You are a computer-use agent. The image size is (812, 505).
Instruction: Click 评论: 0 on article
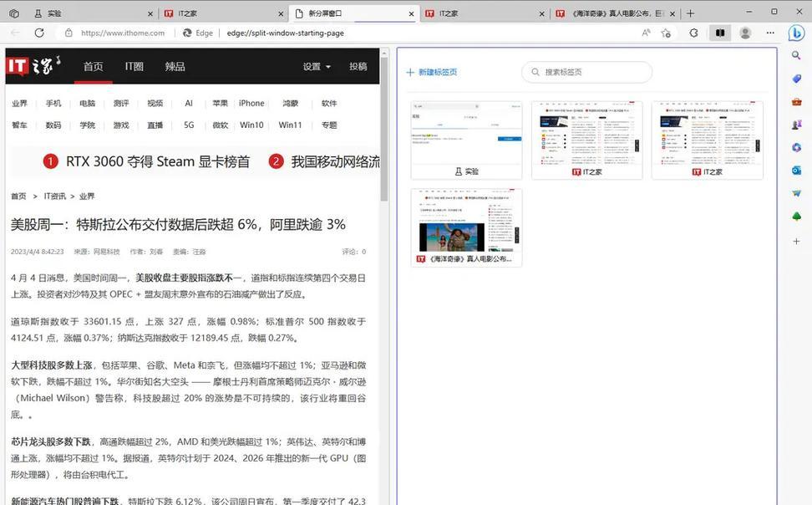(353, 252)
